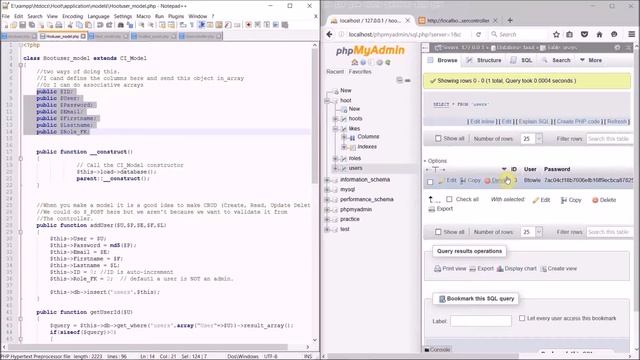Open upper Number of rows dropdown
The image size is (640, 360).
(531, 139)
